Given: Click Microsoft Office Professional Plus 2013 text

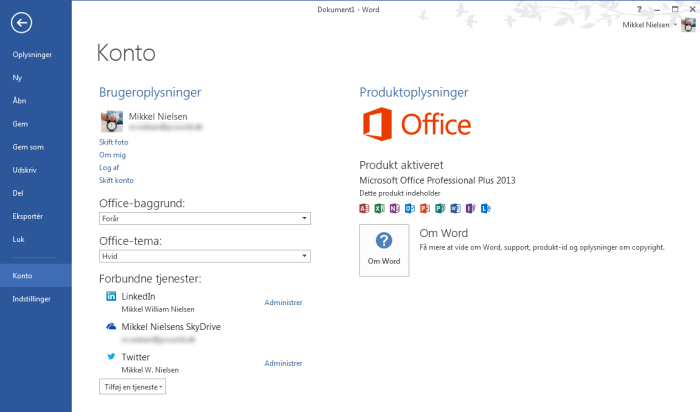Looking at the screenshot, I should (x=437, y=180).
